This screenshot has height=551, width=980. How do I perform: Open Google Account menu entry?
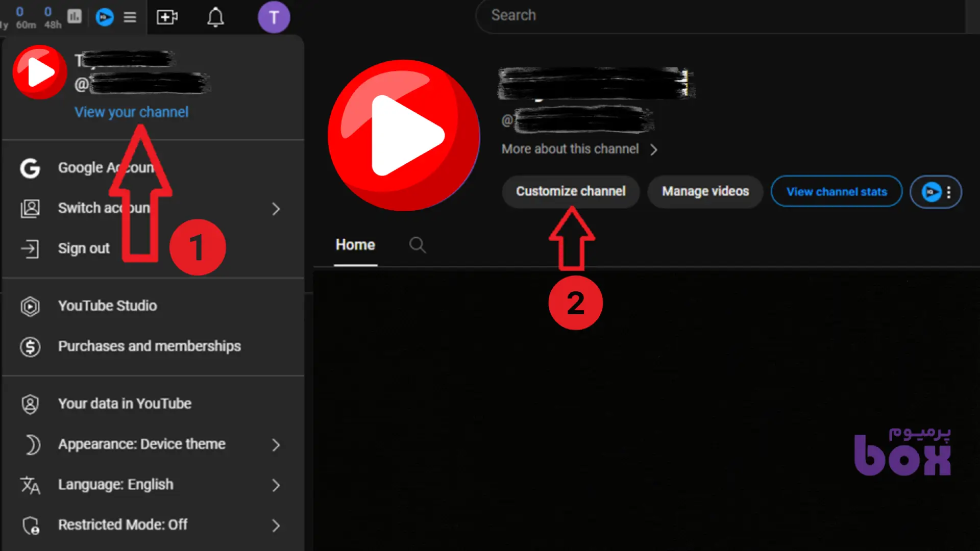click(153, 168)
